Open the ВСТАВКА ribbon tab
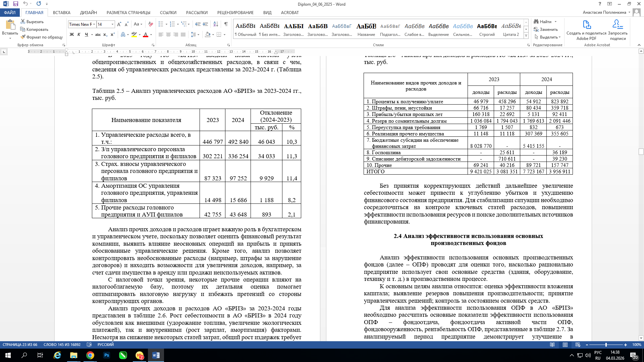 pyautogui.click(x=61, y=12)
